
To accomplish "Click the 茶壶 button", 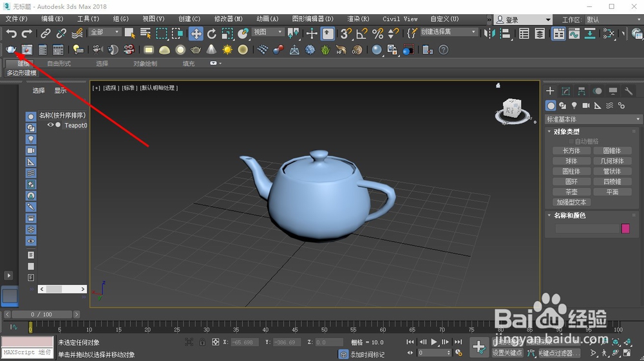I will (x=571, y=192).
